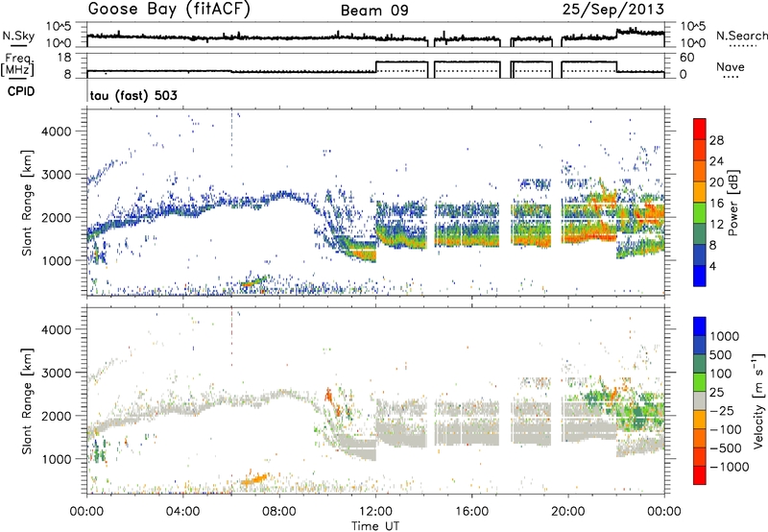Click the dotted line sample under "Nave"
Viewport: 768px width, 532px height.
731,78
